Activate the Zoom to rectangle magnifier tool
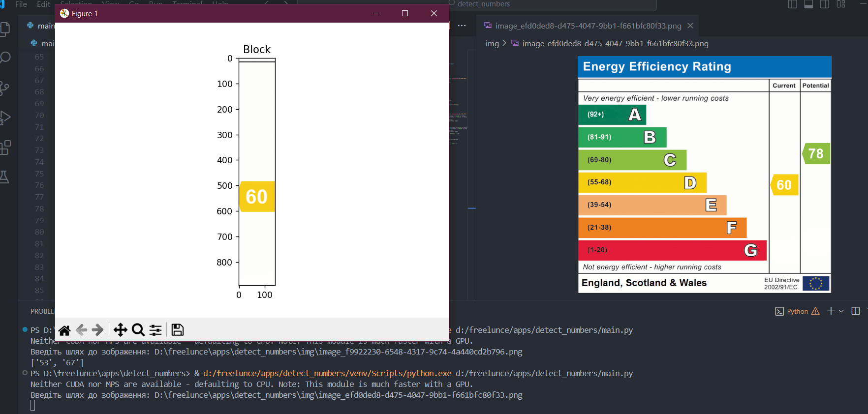868x414 pixels. point(138,330)
